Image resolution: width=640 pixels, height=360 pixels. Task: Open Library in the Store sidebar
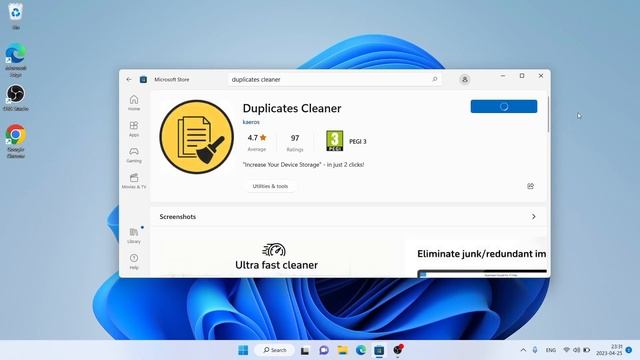[134, 236]
